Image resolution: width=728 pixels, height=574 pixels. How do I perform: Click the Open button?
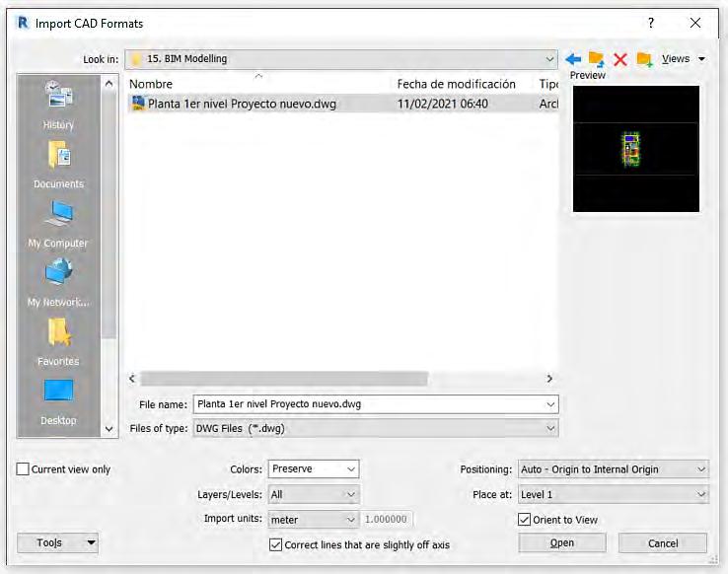562,542
